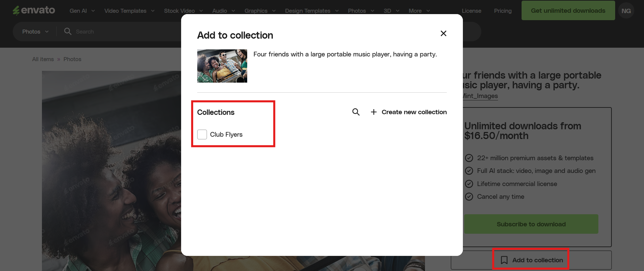Focus the Search input field

pos(127,32)
